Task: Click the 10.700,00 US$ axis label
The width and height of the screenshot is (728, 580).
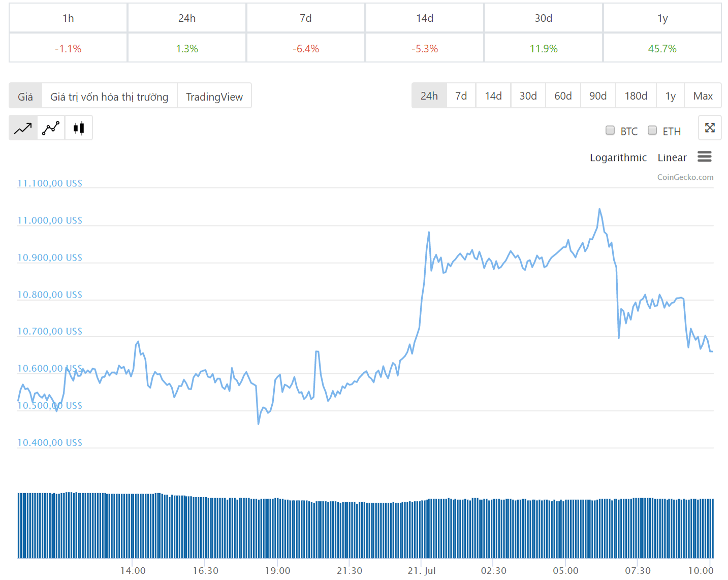Action: point(50,331)
